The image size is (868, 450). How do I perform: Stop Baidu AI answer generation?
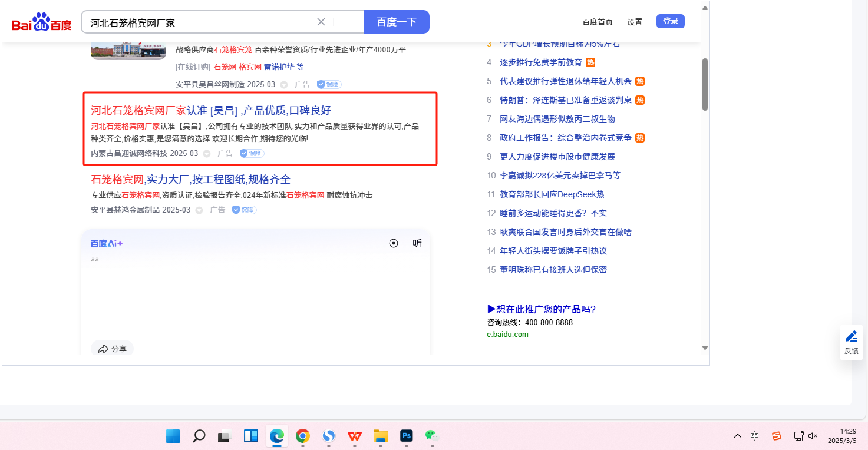[x=394, y=243]
